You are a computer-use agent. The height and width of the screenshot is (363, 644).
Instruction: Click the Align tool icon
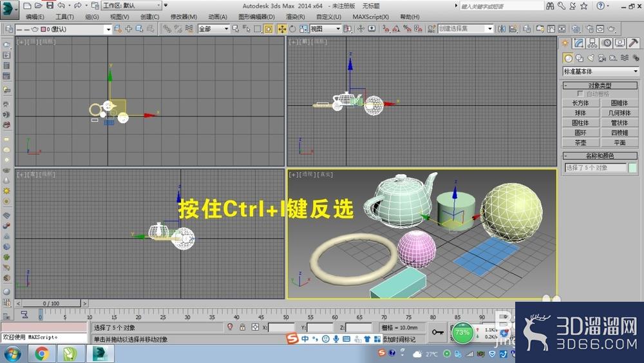click(x=513, y=29)
